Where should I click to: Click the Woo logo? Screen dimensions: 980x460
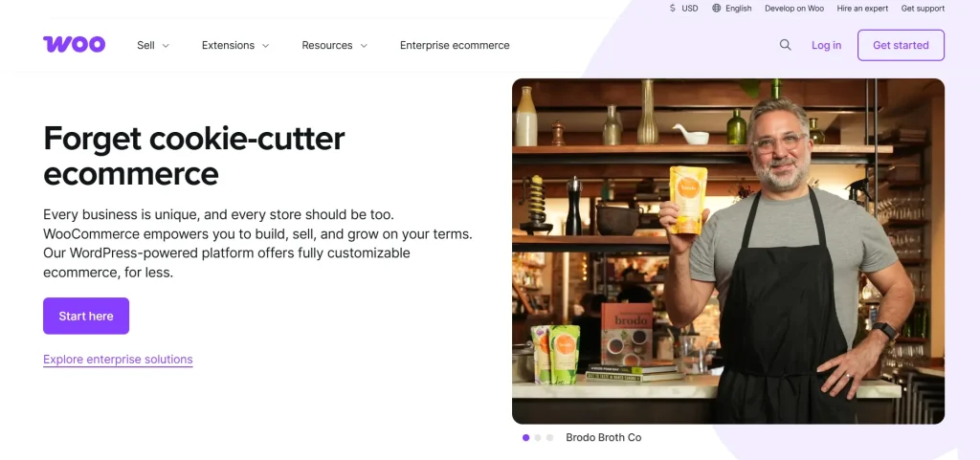tap(74, 44)
